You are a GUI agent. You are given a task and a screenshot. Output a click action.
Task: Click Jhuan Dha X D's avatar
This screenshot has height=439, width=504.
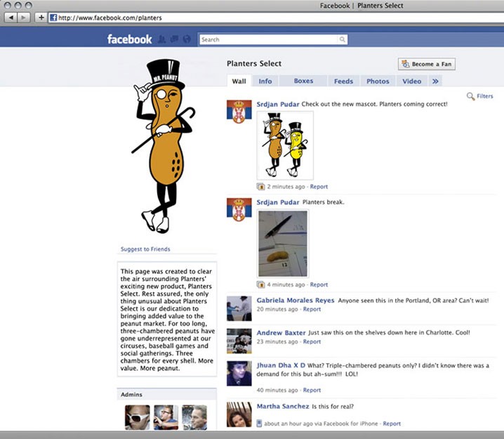239,374
